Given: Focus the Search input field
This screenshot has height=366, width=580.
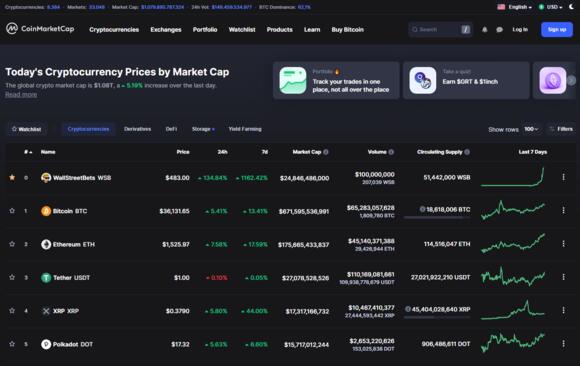Looking at the screenshot, I should click(x=440, y=30).
